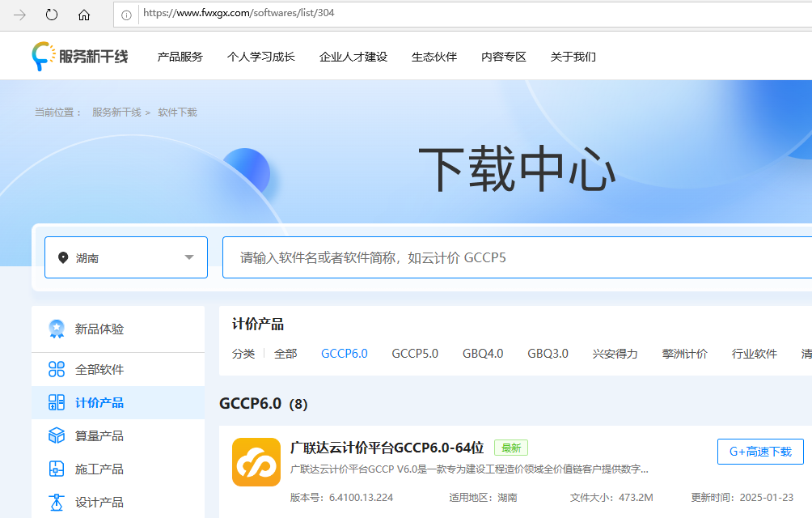The width and height of the screenshot is (812, 518).
Task: Reload the page with refresh icon
Action: (x=52, y=15)
